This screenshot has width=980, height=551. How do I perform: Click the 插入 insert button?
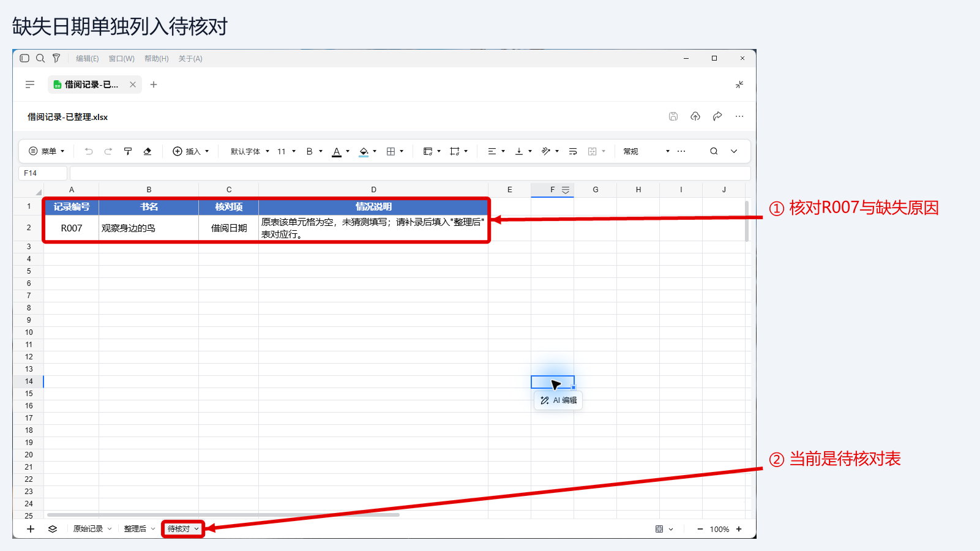click(x=191, y=151)
